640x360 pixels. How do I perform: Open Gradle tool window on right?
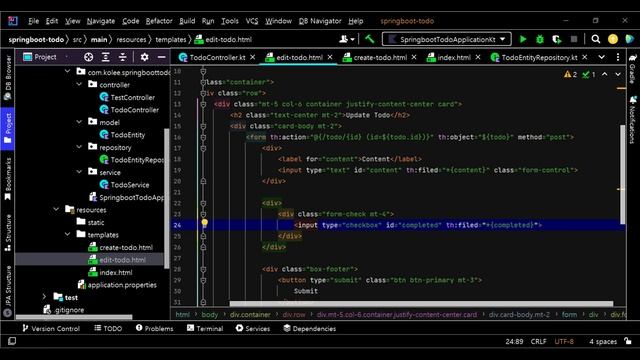tap(632, 69)
